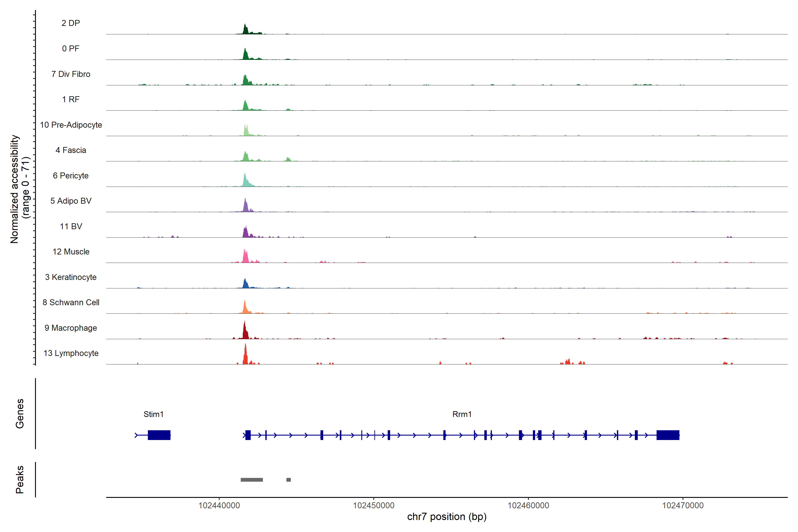Click the wide gray peak bar
Screen dimensions: 798x532
click(251, 480)
